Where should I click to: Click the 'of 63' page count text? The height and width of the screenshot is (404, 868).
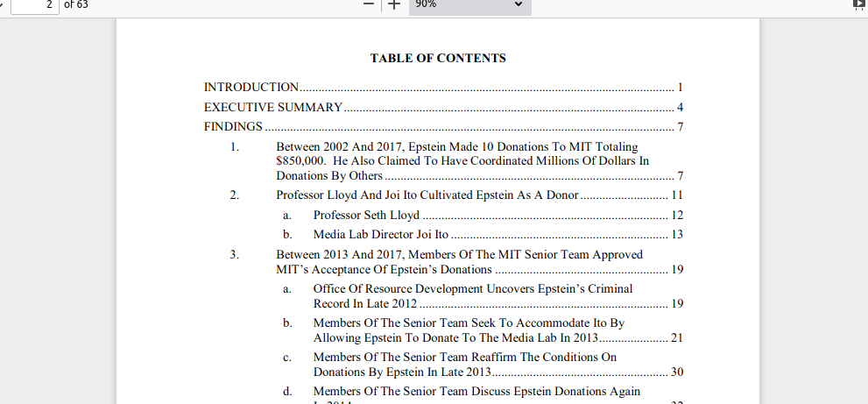coord(76,5)
